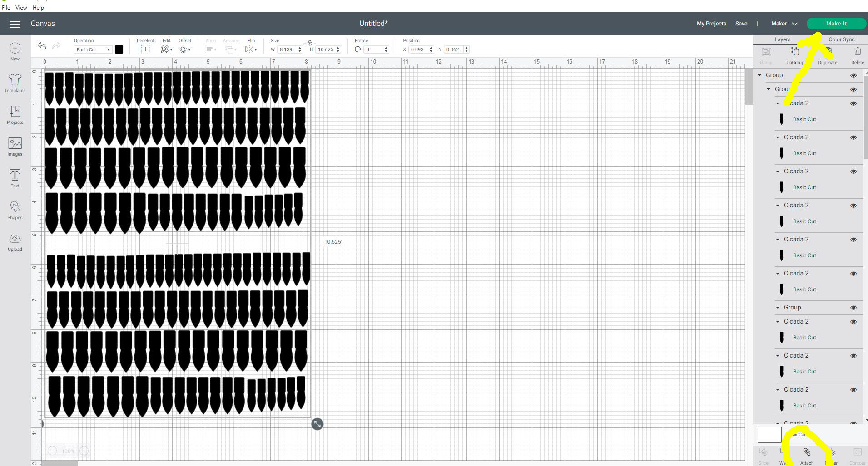This screenshot has height=466, width=868.
Task: Open the Shapes panel
Action: tap(15, 210)
